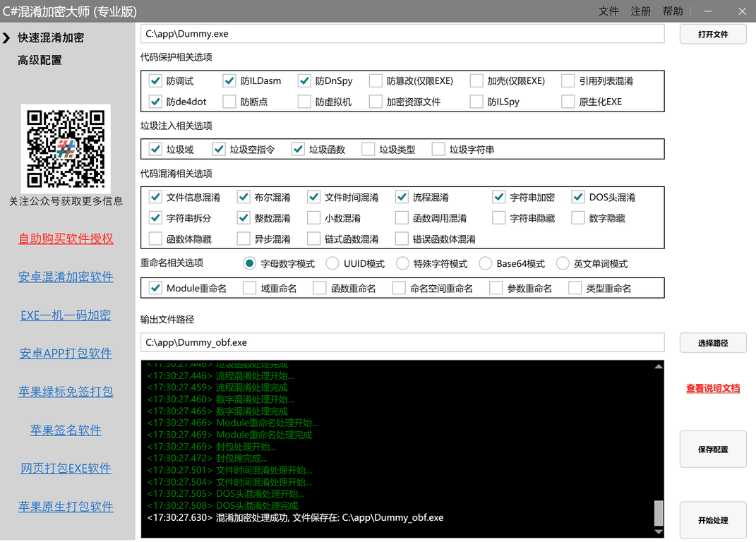Click the QR code image

[x=66, y=147]
